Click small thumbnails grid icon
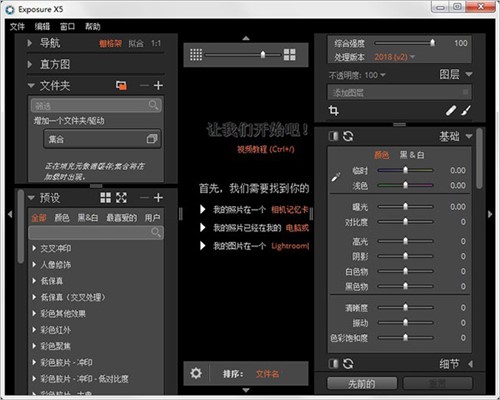 tap(196, 55)
